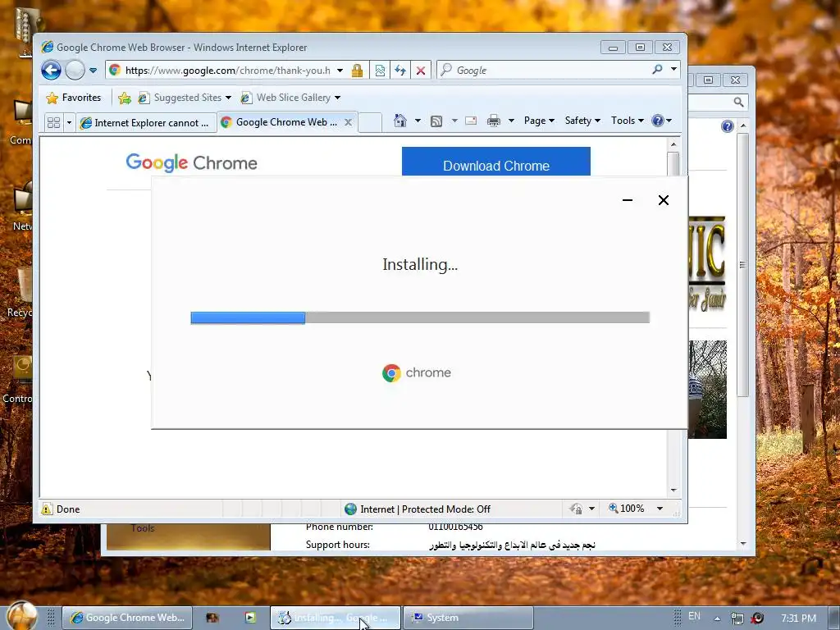Screen dimensions: 840x630
Task: Click the Refresh page icon
Action: tap(400, 71)
